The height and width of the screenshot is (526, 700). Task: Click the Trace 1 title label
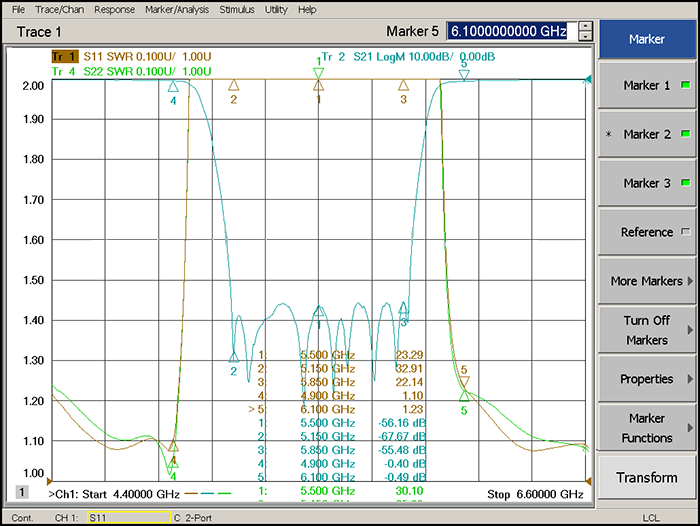39,32
